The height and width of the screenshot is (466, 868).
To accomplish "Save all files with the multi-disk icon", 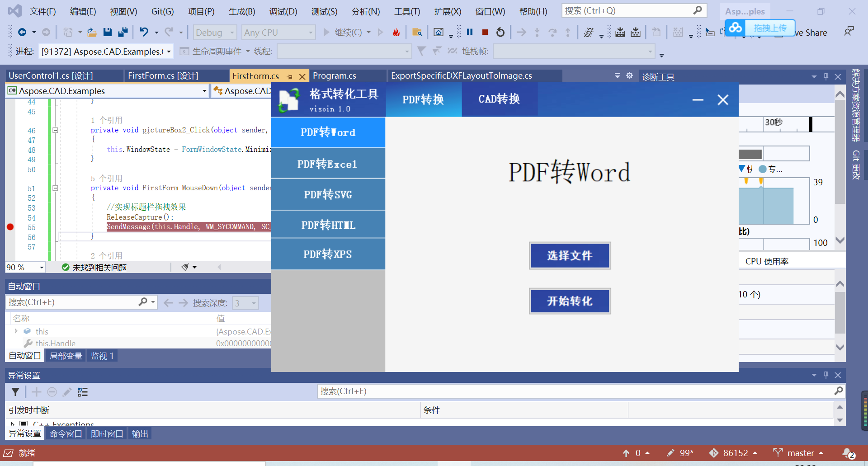I will pyautogui.click(x=123, y=32).
